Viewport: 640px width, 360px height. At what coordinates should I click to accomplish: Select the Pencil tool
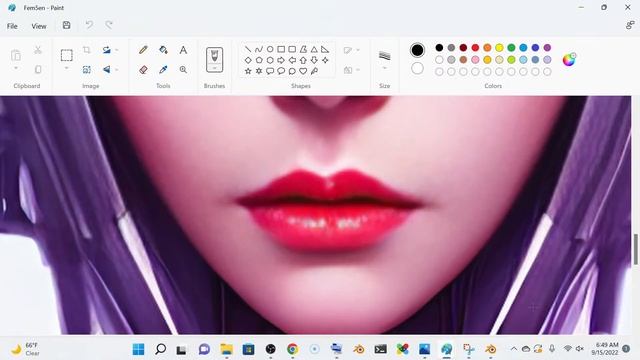(143, 50)
